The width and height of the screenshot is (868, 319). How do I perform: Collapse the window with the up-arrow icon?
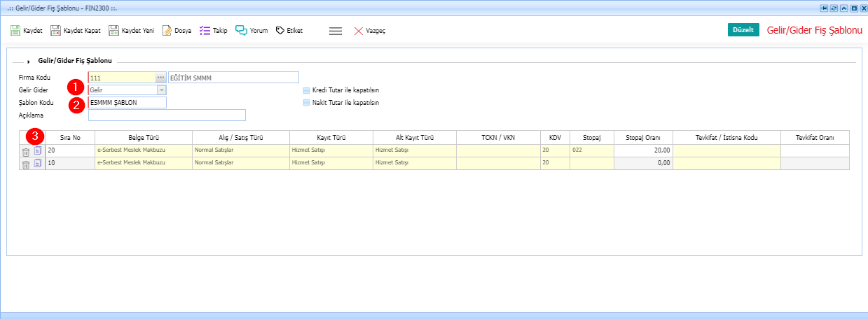[843, 7]
